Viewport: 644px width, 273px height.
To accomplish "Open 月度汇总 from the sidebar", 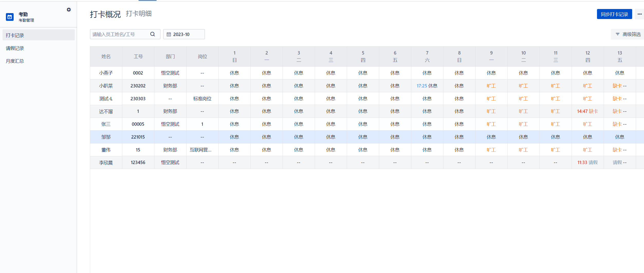I will pos(15,61).
